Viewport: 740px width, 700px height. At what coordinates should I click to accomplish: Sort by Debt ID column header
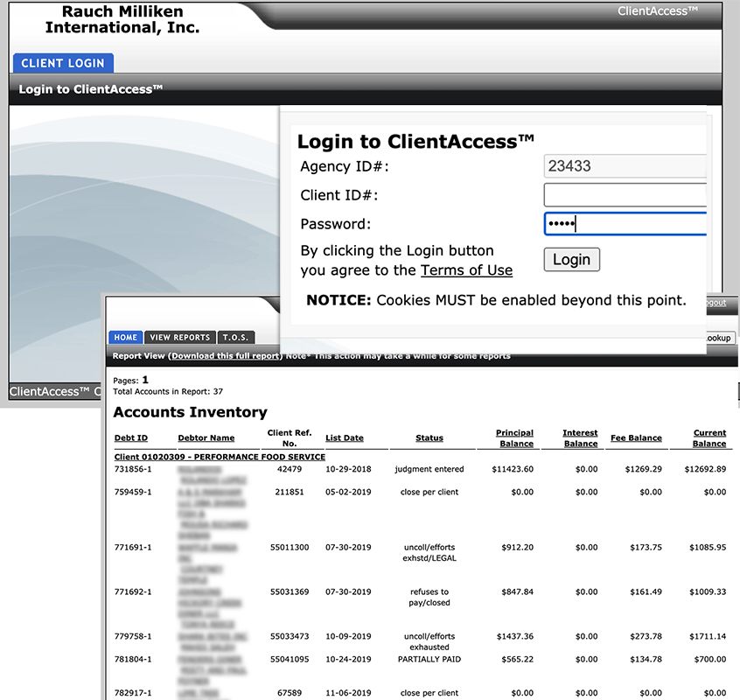coord(131,438)
